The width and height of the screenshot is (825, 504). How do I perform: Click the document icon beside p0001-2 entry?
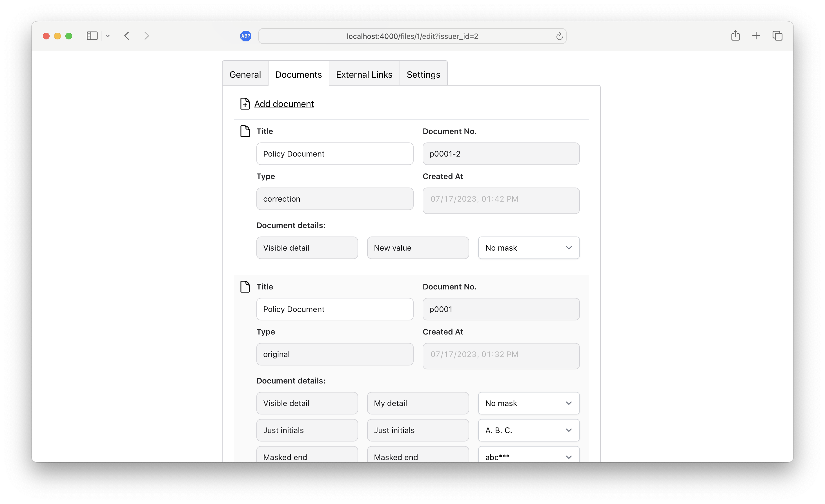(245, 131)
